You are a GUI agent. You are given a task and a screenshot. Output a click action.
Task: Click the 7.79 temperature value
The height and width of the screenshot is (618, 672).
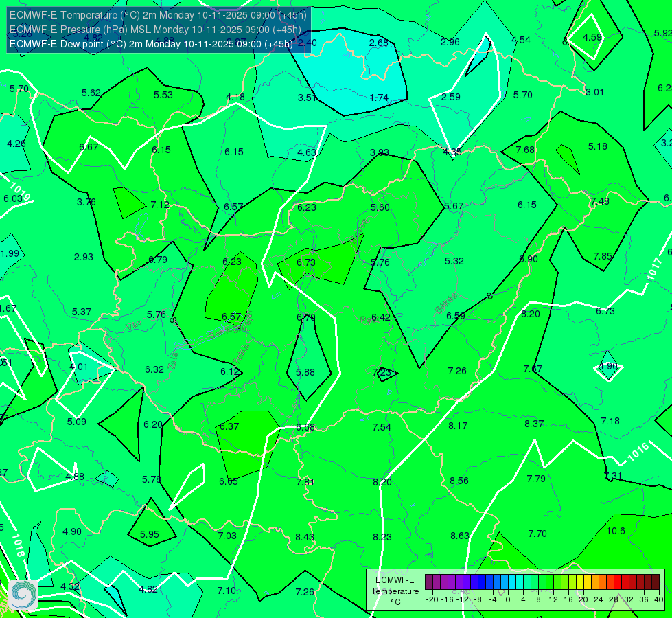click(x=536, y=478)
